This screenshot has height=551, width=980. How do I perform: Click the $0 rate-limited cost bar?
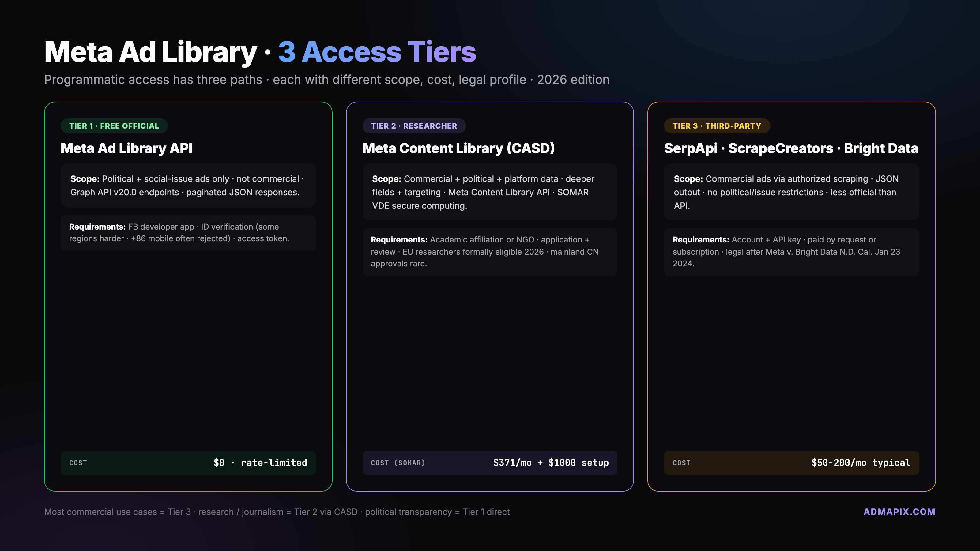[188, 463]
